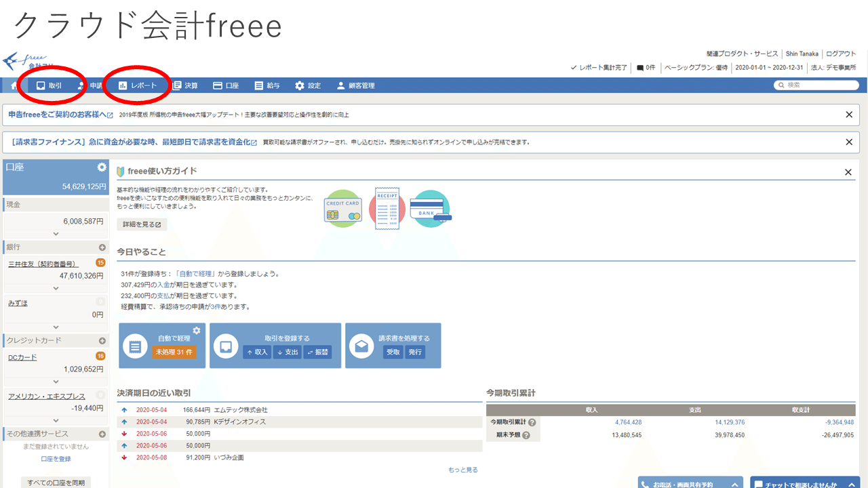Screen dimensions: 868x488
Task: Close the freee使い方ガイド panel
Action: pos(848,172)
